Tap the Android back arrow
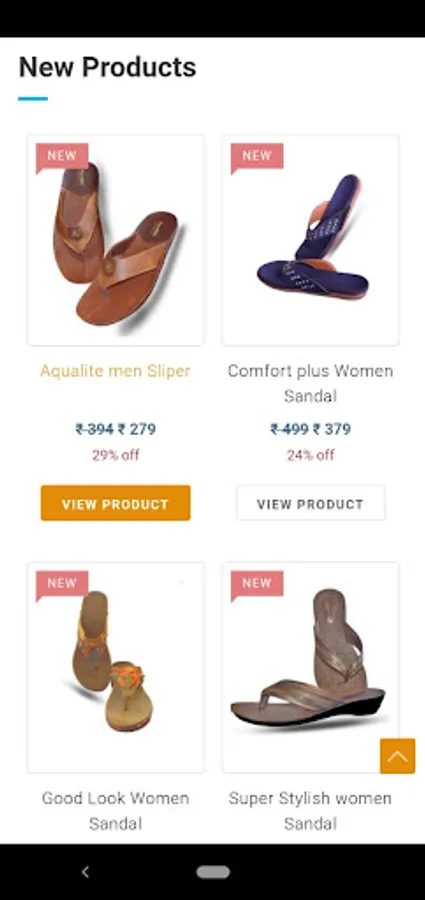The height and width of the screenshot is (900, 425). [85, 872]
